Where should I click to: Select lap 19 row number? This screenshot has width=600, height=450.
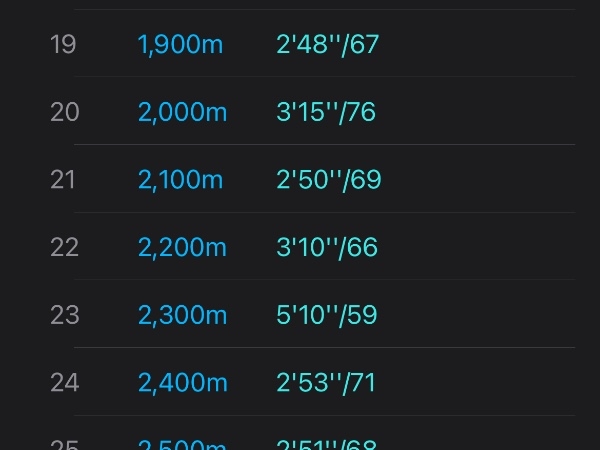(x=63, y=44)
